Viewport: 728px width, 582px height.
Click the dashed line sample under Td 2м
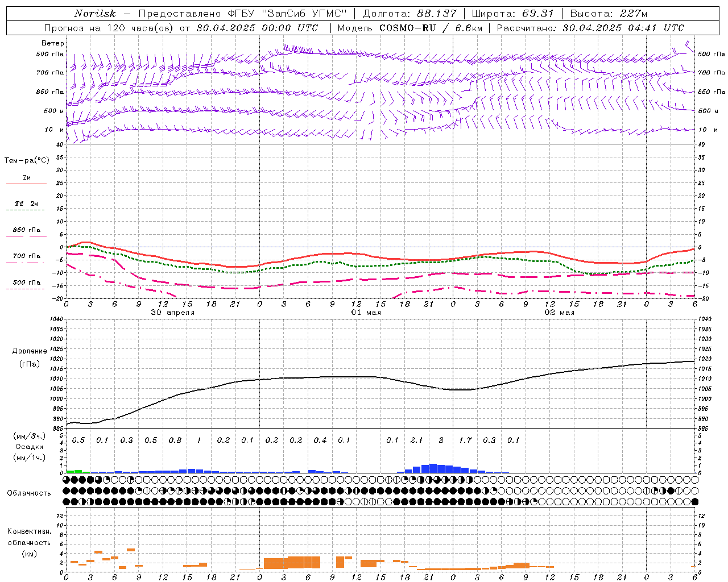point(25,210)
